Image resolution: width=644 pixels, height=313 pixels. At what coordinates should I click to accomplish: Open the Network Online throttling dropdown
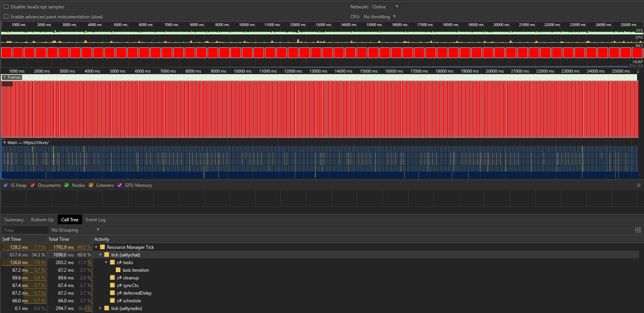385,6
